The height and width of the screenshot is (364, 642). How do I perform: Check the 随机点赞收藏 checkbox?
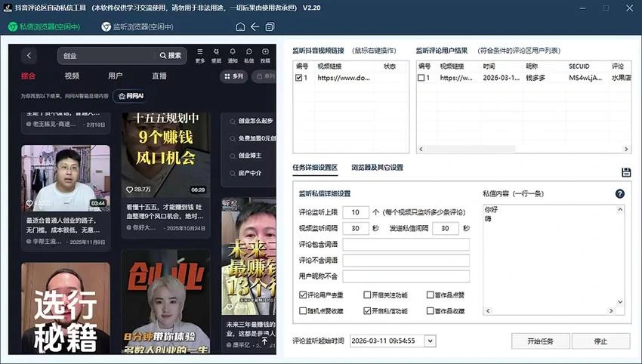click(303, 311)
